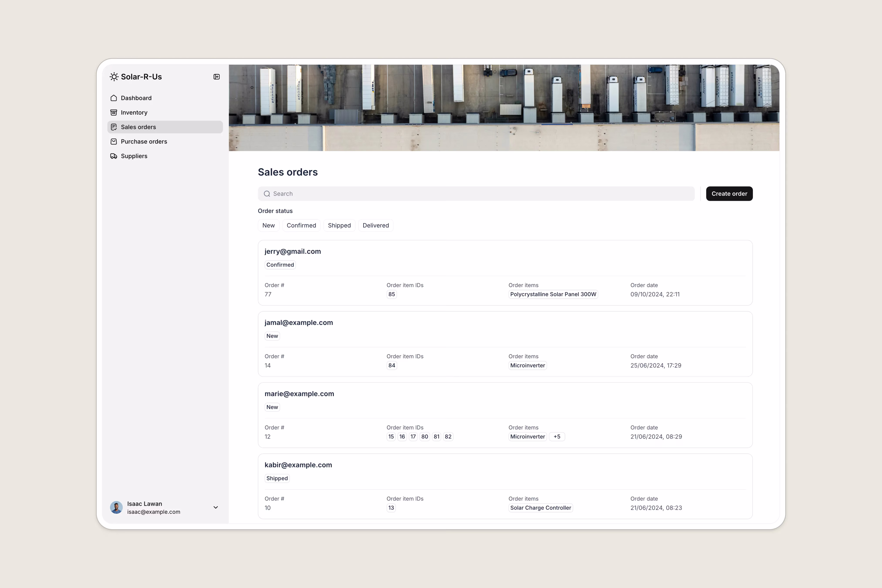This screenshot has width=882, height=588.
Task: Enable the Delivered status filter
Action: (375, 225)
